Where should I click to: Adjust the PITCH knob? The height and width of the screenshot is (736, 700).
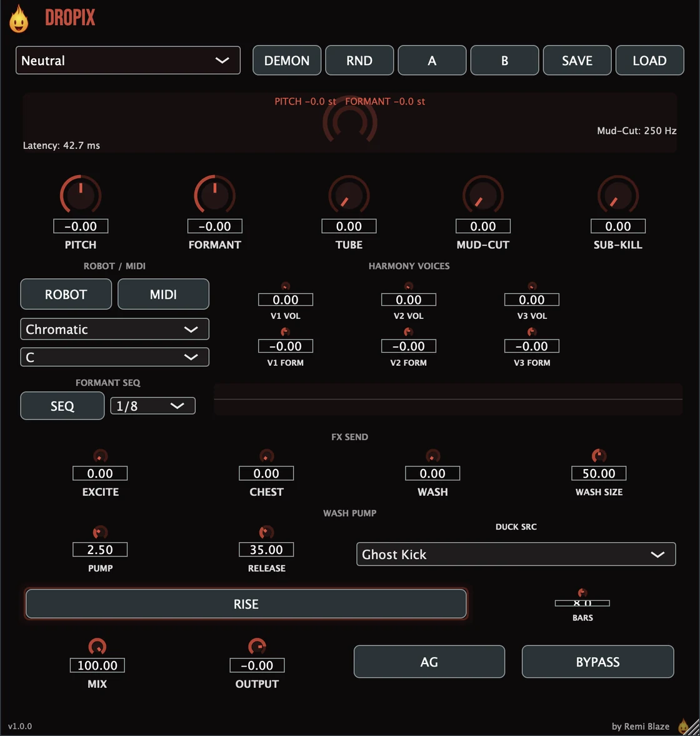coord(81,195)
